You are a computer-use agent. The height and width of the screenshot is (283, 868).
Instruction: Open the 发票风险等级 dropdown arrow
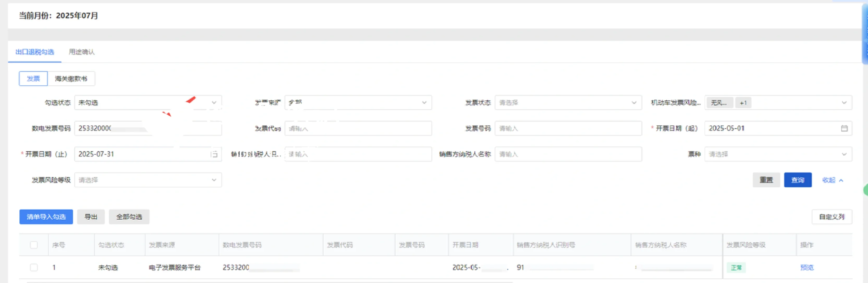point(214,180)
